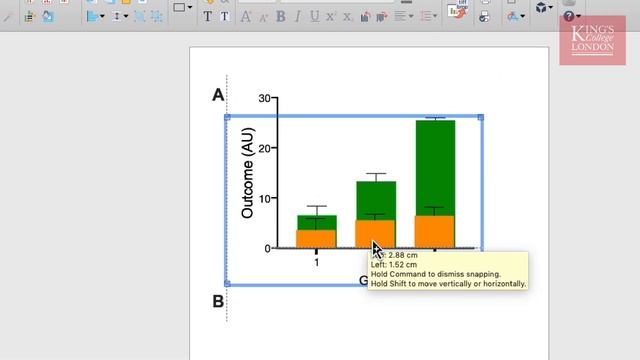Click the graph's bottom-left selection handle
640x360 pixels.
227,284
